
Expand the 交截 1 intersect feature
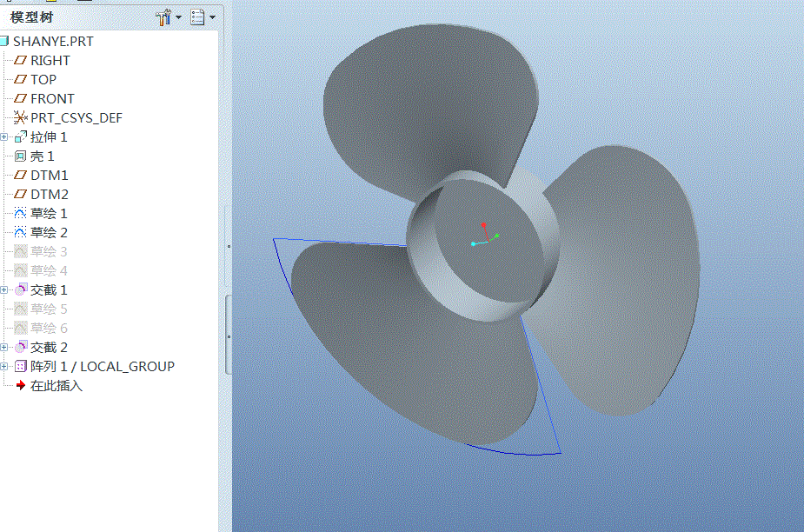tap(4, 289)
